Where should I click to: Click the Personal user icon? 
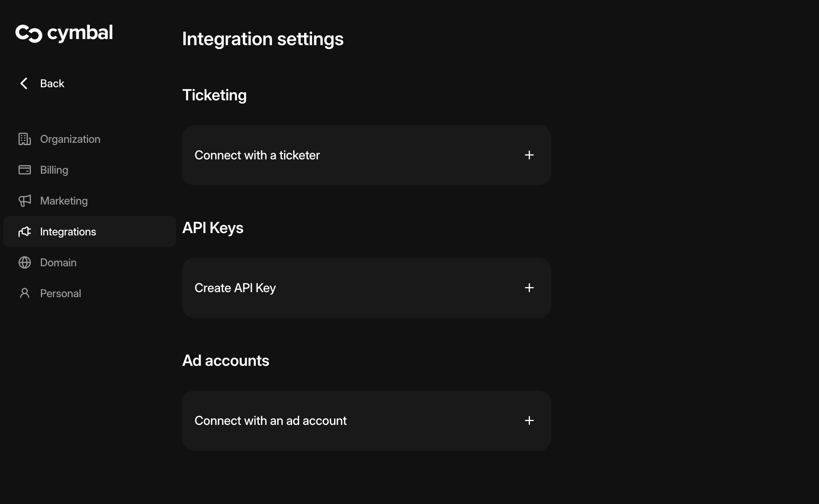[x=25, y=293]
